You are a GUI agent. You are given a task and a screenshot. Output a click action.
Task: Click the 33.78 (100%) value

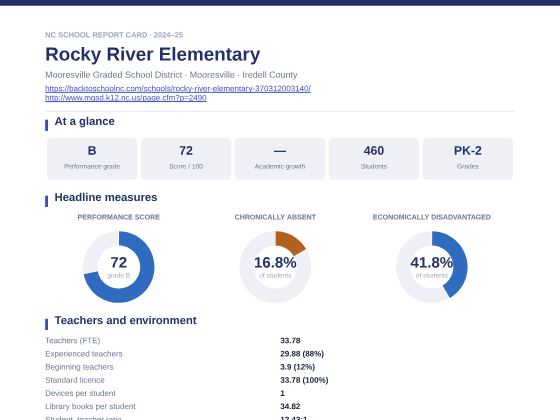click(304, 380)
